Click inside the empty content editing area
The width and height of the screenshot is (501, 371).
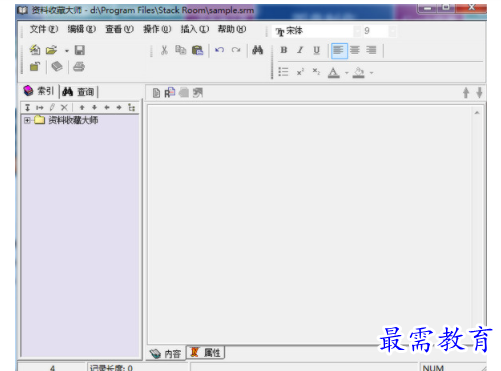click(310, 225)
